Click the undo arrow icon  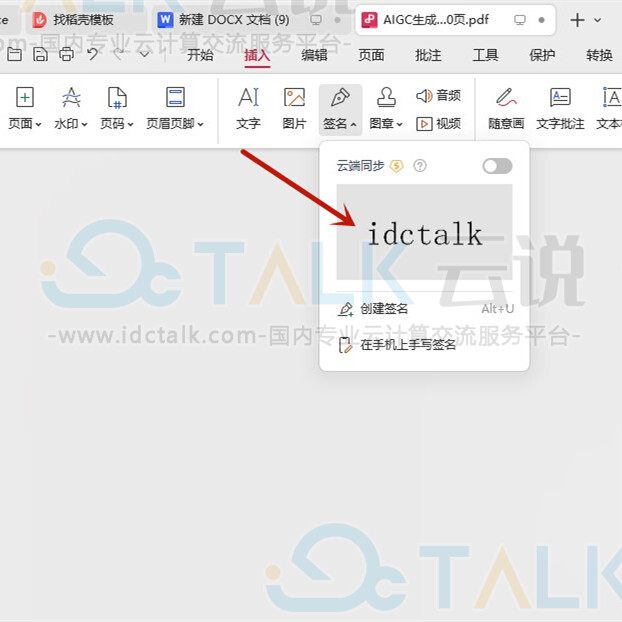pyautogui.click(x=92, y=54)
